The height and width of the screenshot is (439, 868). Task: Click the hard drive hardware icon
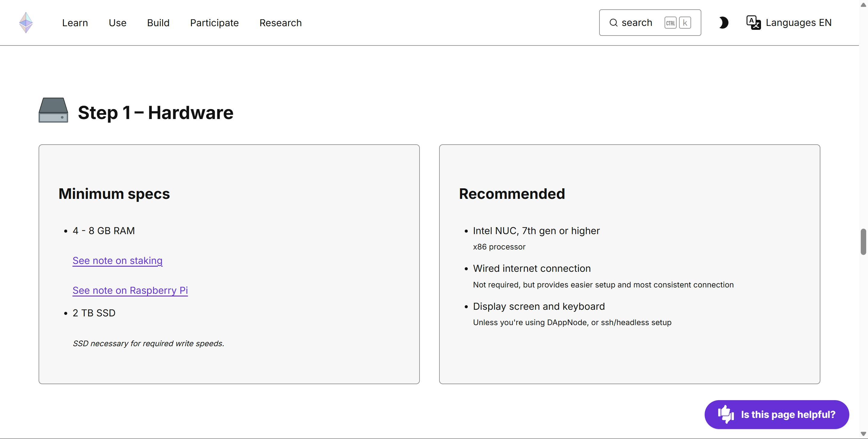pyautogui.click(x=53, y=110)
